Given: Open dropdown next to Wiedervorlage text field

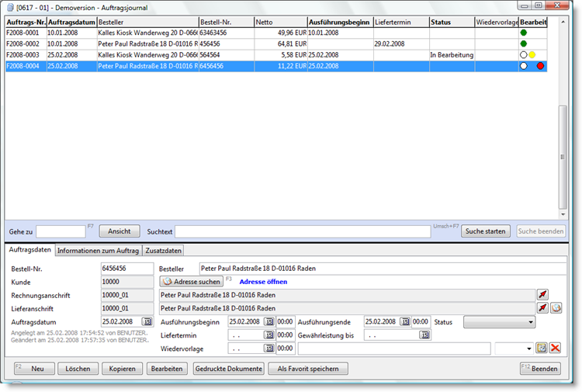Looking at the screenshot, I should (529, 349).
